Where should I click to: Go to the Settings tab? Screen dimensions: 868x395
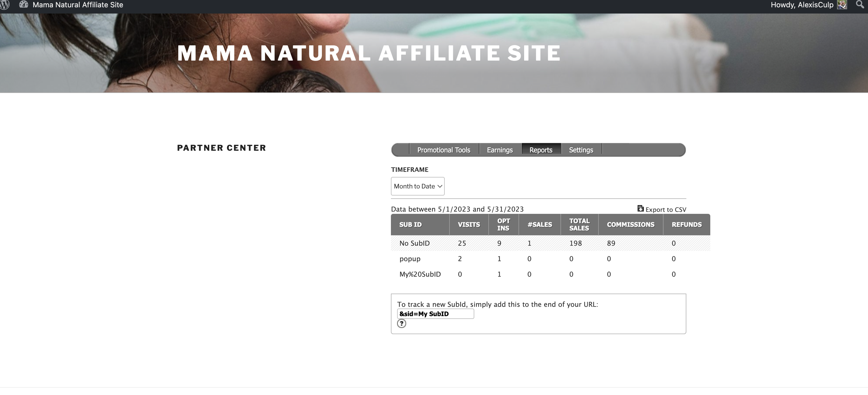coord(581,150)
